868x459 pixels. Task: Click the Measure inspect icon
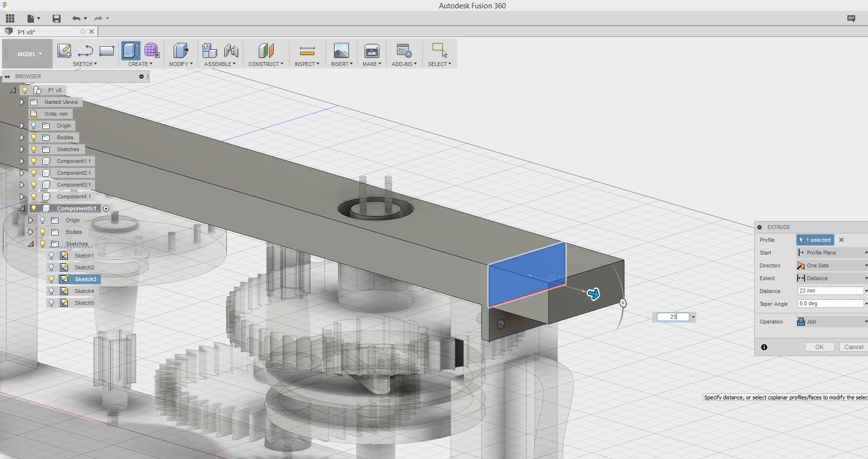(x=307, y=51)
